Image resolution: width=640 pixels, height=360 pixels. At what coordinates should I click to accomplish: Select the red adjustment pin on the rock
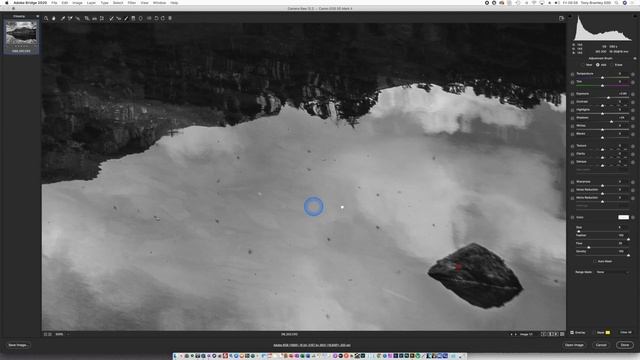pos(459,267)
